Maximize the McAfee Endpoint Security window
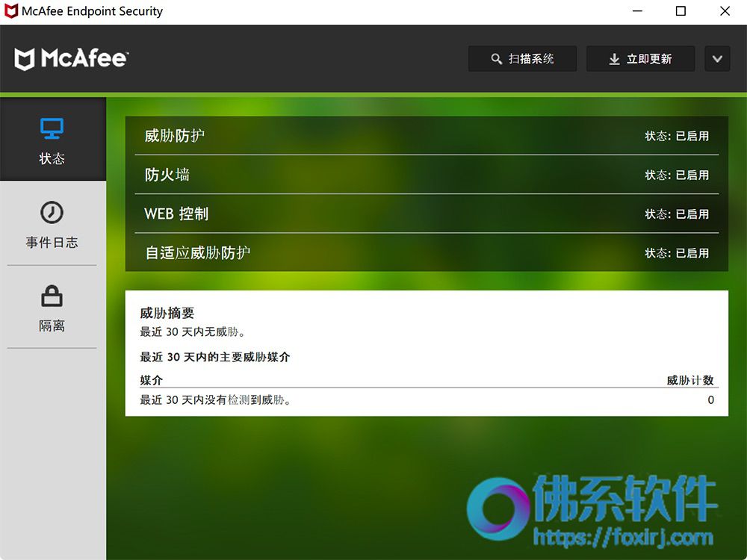Viewport: 747px width, 560px height. click(681, 11)
